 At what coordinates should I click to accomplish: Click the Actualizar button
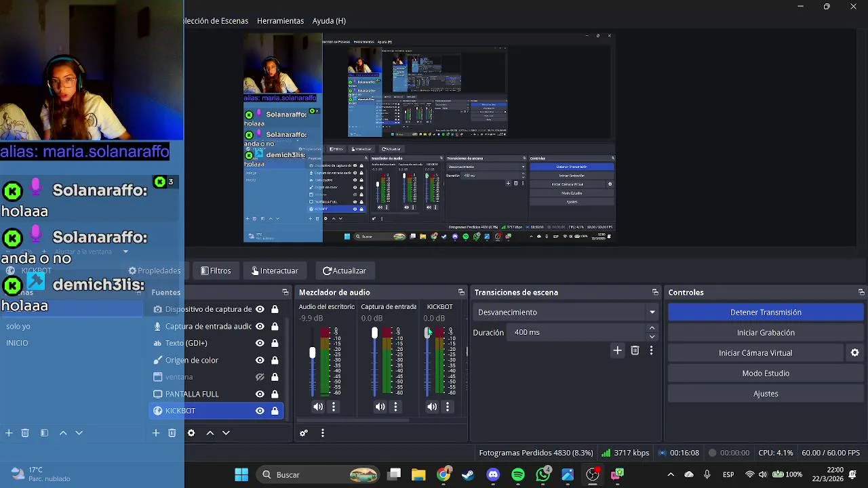coord(344,270)
